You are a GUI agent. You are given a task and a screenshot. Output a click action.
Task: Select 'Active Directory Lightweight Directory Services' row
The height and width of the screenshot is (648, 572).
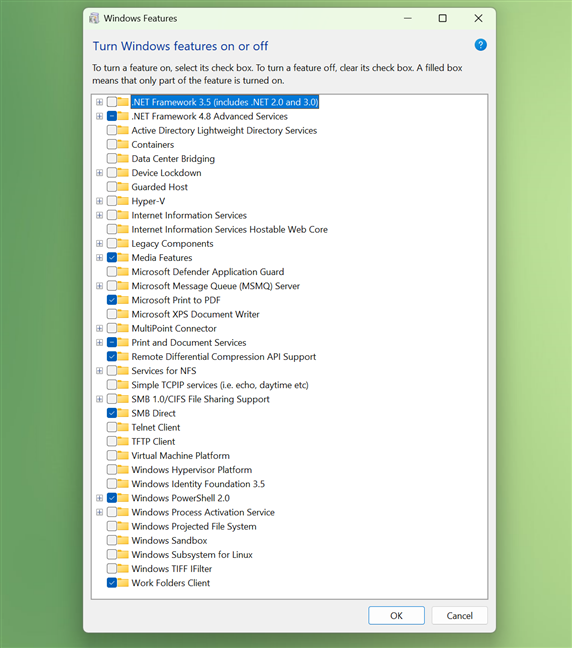224,131
